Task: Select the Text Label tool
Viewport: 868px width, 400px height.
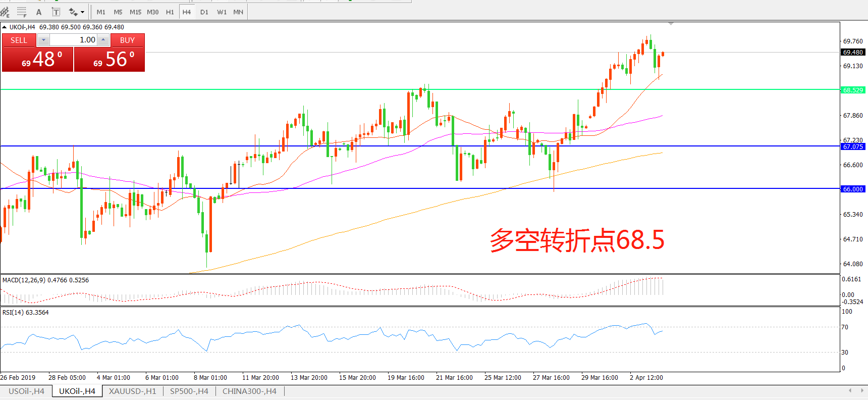Action: (x=56, y=12)
